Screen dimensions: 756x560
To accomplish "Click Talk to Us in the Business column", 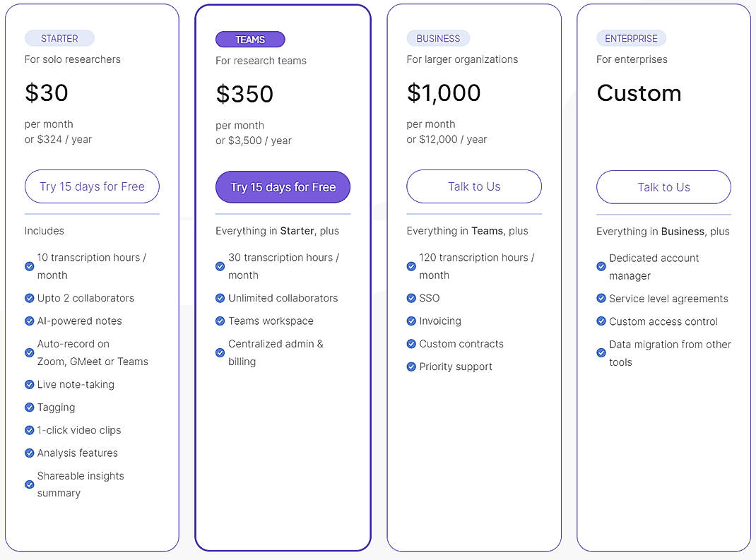I will (473, 186).
